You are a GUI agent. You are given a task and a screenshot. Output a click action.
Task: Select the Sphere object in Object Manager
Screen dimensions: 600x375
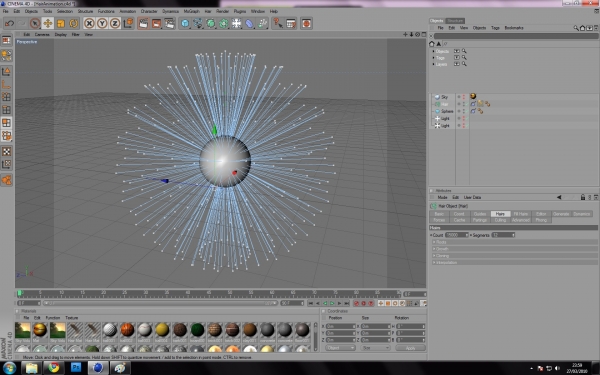(x=447, y=111)
